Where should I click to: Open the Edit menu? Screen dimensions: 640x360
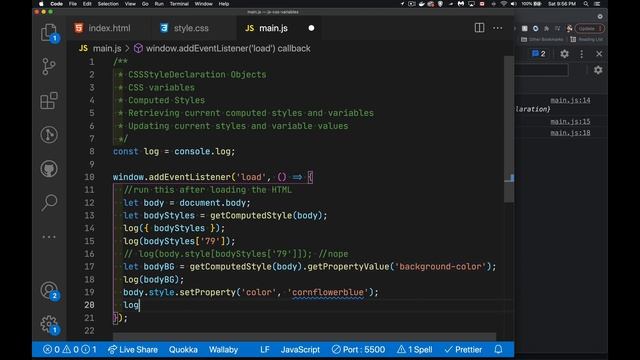pyautogui.click(x=87, y=4)
